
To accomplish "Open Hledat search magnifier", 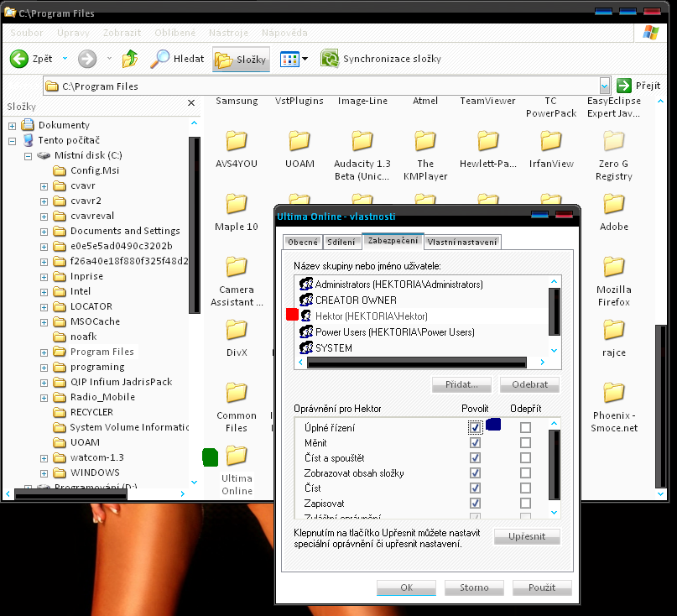I will (159, 59).
